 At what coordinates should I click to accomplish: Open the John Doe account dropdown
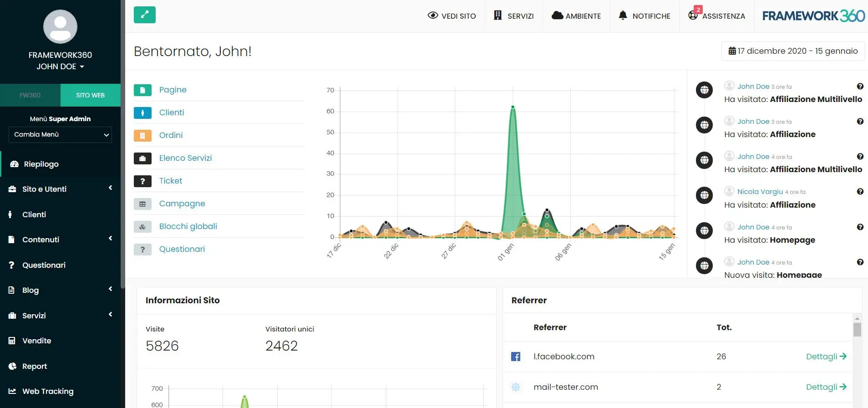pyautogui.click(x=60, y=66)
